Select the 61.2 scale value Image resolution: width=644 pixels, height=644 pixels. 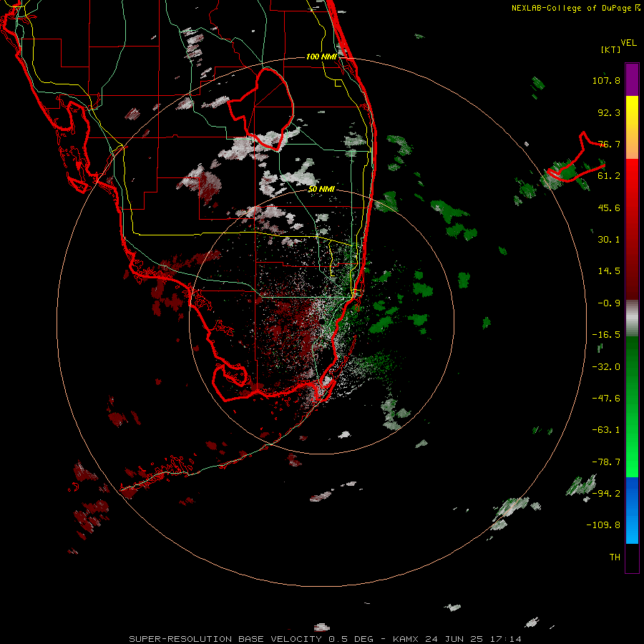click(609, 176)
